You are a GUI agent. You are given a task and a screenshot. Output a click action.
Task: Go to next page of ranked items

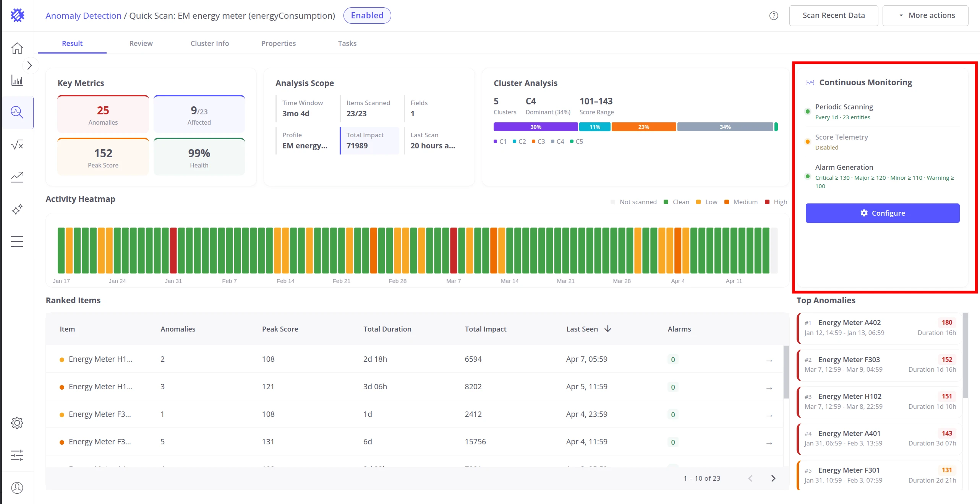click(773, 478)
